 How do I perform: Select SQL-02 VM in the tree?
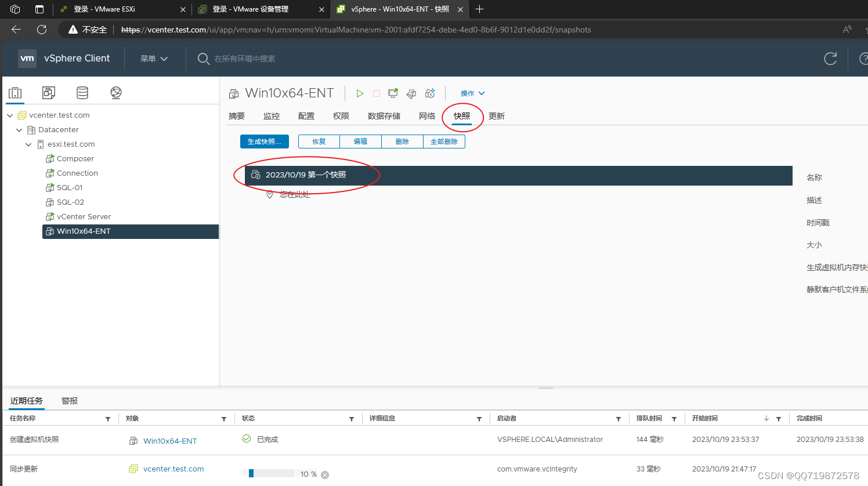pos(70,202)
